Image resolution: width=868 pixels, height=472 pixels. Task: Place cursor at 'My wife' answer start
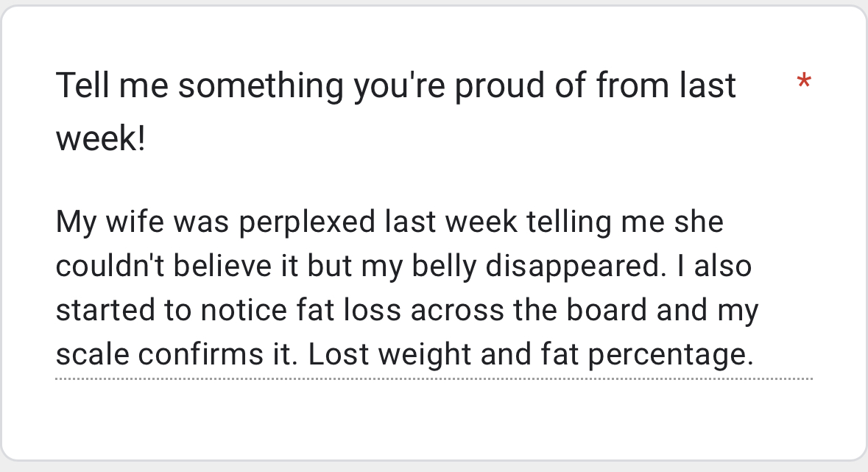click(x=57, y=222)
